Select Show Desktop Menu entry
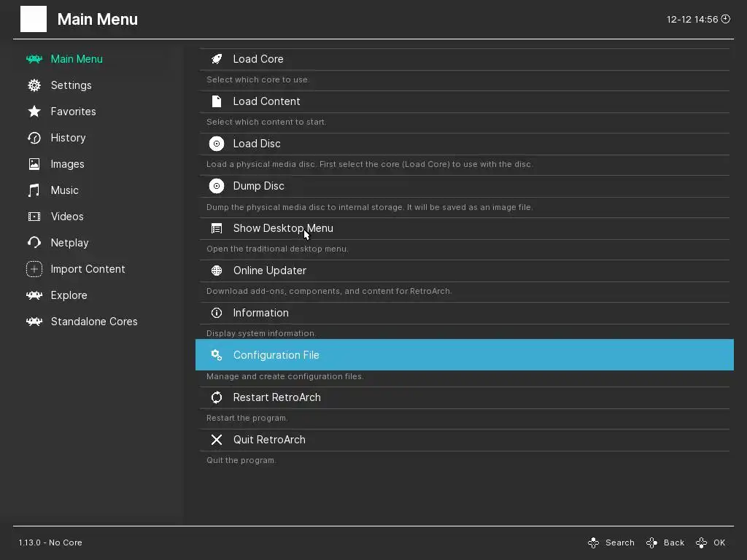 (283, 228)
